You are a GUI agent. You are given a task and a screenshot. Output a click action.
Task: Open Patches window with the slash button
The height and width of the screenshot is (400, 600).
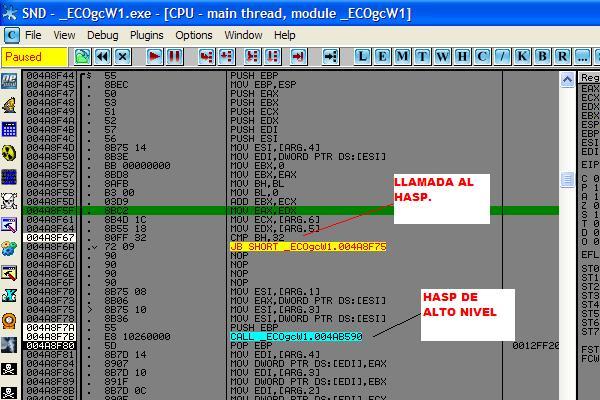[x=502, y=57]
